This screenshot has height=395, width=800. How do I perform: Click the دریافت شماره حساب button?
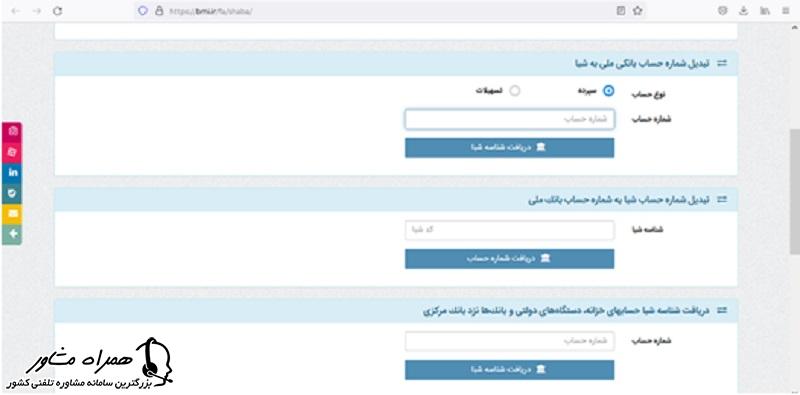(510, 259)
